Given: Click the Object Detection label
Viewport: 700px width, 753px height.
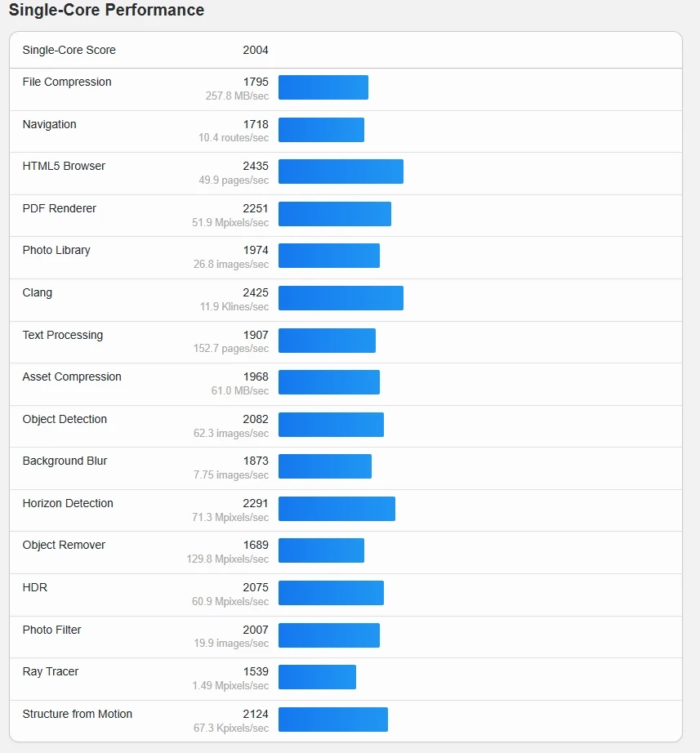Looking at the screenshot, I should pos(65,419).
